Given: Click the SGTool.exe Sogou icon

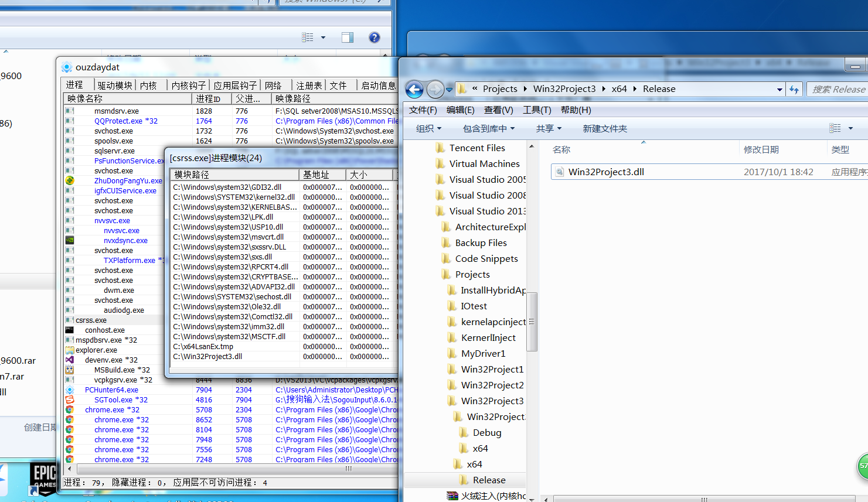Looking at the screenshot, I should (70, 400).
